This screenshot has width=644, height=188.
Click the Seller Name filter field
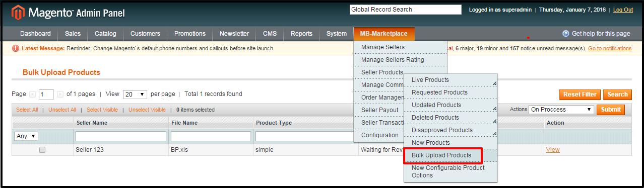coord(121,136)
